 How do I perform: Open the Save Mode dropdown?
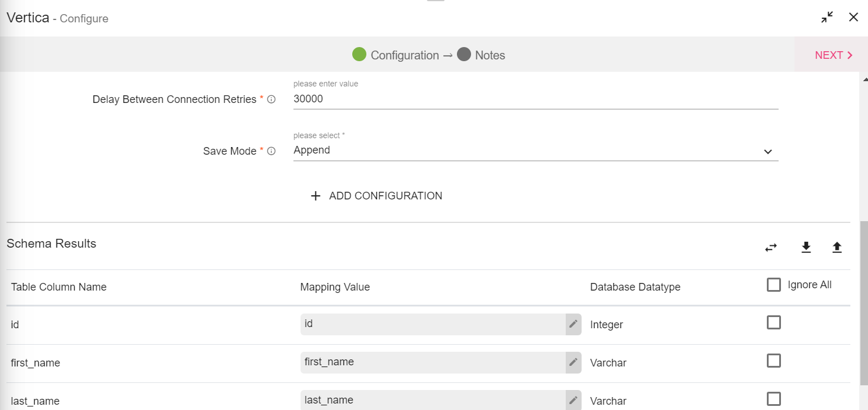(x=535, y=151)
